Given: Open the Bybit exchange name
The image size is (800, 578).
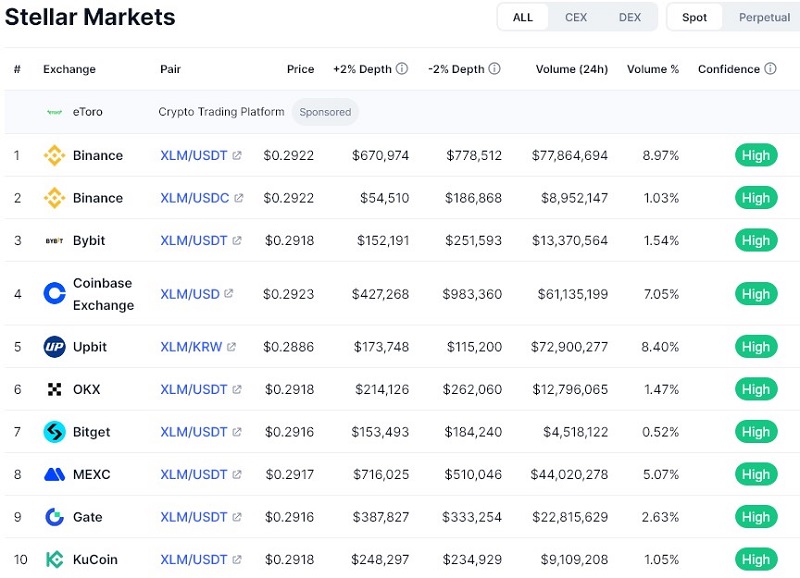Looking at the screenshot, I should coord(89,240).
